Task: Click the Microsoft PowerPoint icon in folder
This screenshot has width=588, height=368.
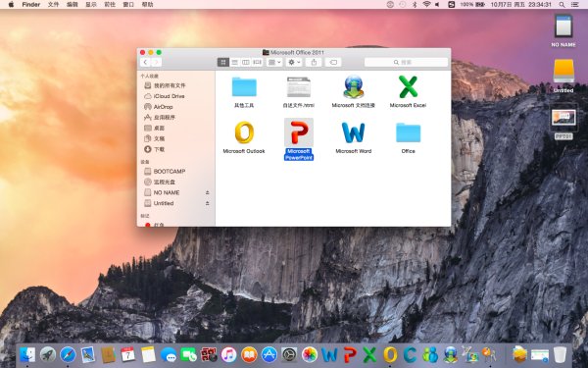Action: [299, 132]
